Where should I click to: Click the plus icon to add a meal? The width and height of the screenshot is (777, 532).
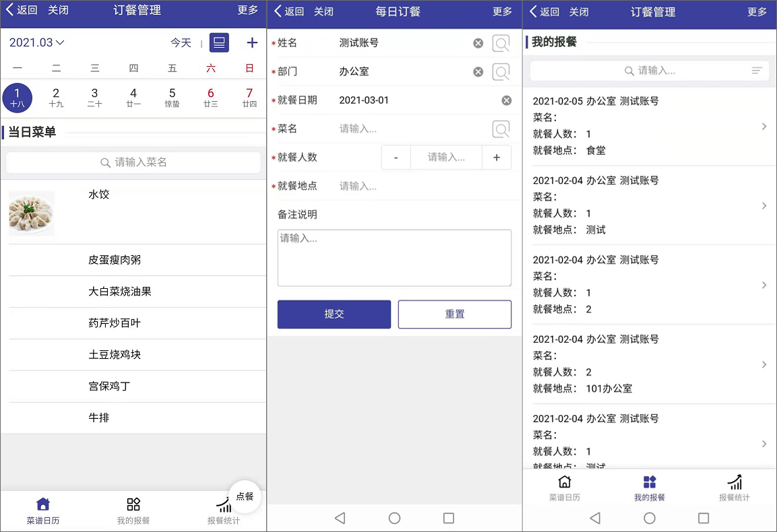coord(251,42)
